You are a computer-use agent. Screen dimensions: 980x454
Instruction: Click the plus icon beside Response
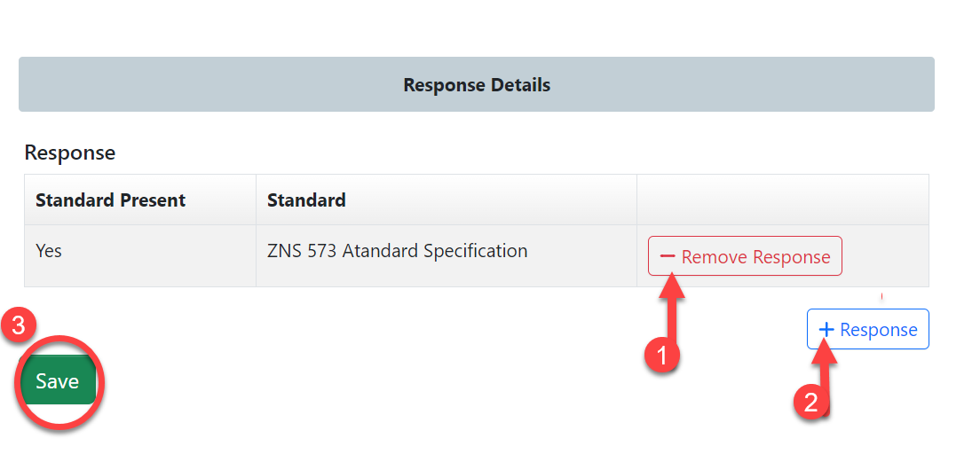click(826, 330)
